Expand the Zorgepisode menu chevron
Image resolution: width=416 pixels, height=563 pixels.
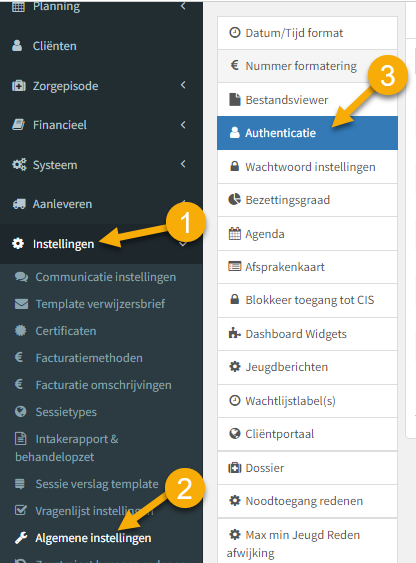[183, 85]
